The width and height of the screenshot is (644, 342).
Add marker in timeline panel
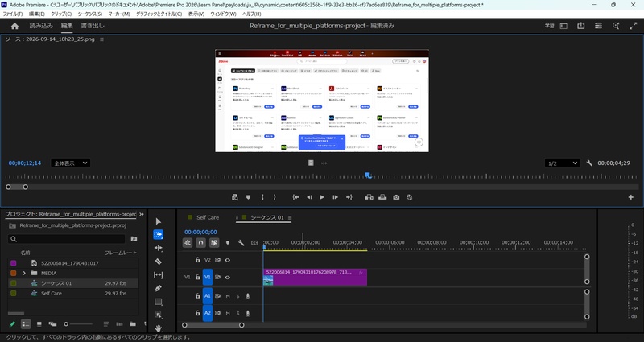[228, 243]
